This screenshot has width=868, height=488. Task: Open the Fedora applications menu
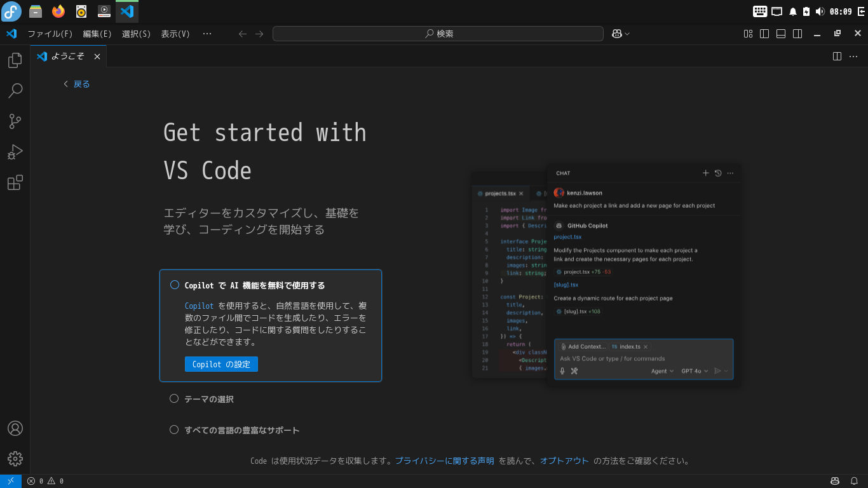click(11, 11)
